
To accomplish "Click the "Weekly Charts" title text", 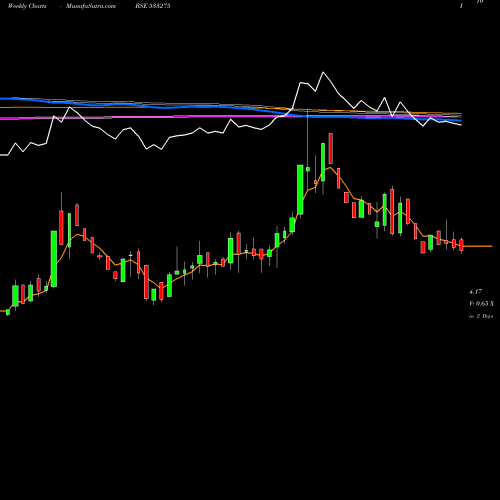I will tap(27, 6).
